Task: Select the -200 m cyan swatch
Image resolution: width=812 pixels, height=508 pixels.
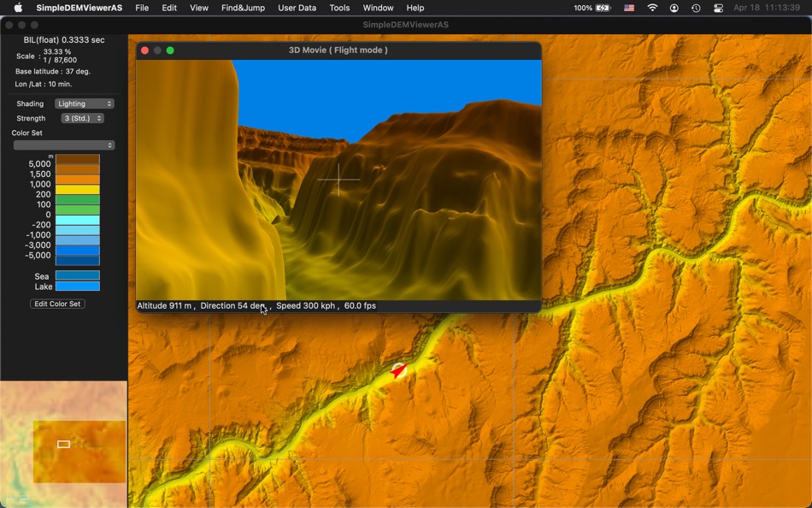Action: tap(78, 220)
